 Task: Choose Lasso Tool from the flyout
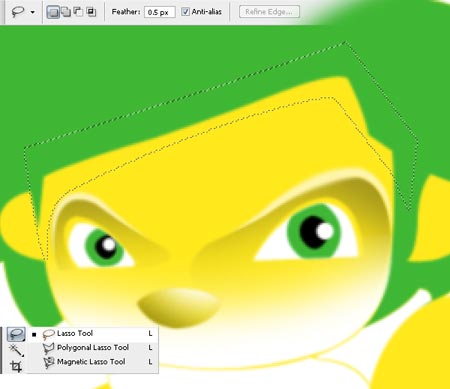(x=93, y=334)
